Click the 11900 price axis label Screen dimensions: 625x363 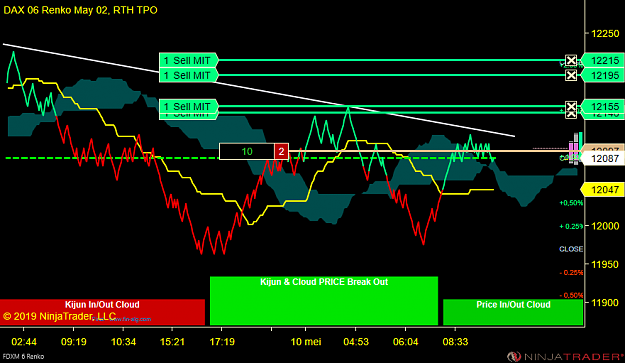coord(605,303)
